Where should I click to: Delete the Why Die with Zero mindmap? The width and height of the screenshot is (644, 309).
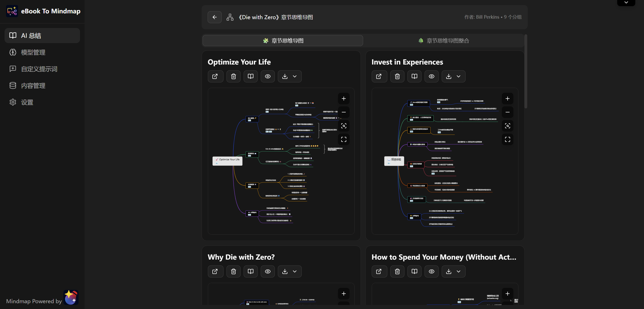point(233,271)
